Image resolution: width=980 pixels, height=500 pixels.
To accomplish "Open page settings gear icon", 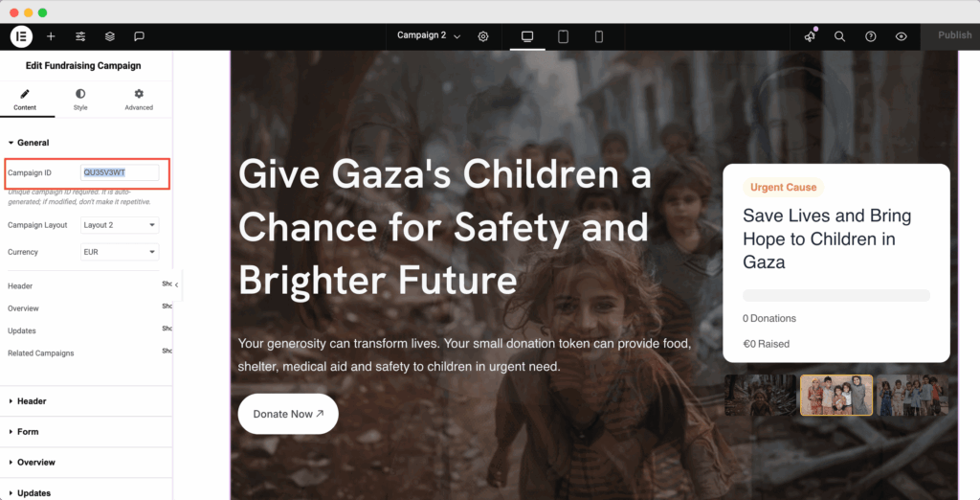I will tap(483, 36).
